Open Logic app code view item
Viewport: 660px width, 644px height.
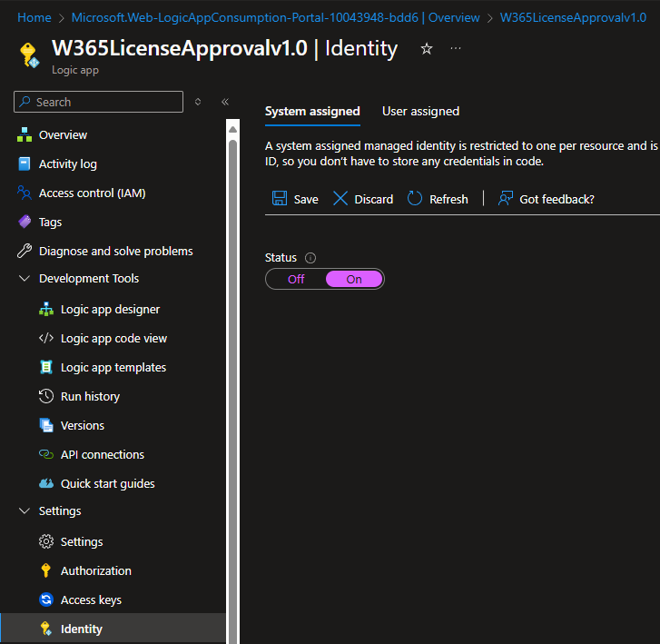point(113,338)
